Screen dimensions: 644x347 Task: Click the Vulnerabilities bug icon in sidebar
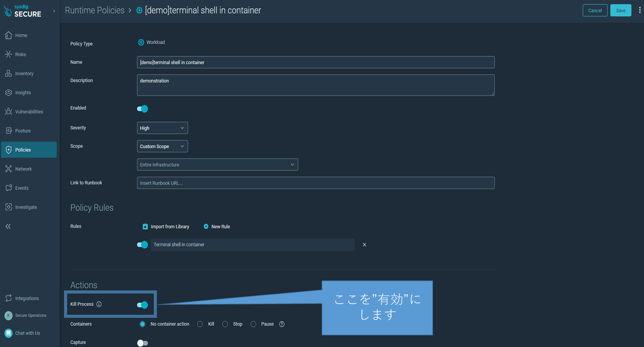coord(8,112)
